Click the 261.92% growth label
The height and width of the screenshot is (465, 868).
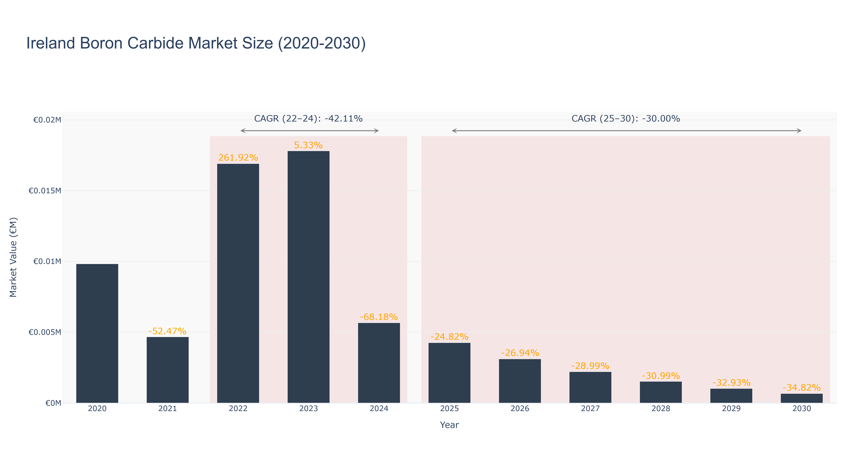(x=238, y=157)
